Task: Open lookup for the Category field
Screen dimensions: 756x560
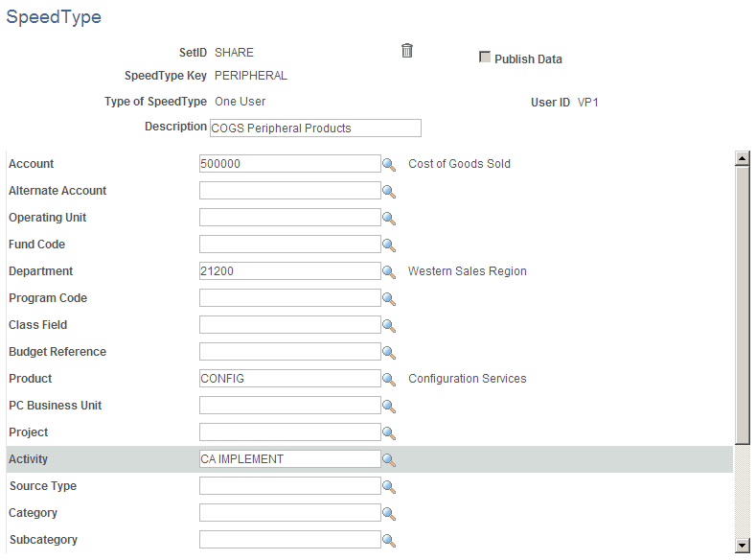Action: (x=389, y=514)
